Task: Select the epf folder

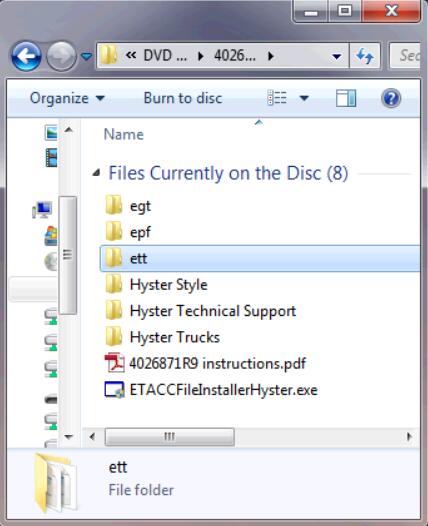Action: [x=140, y=232]
